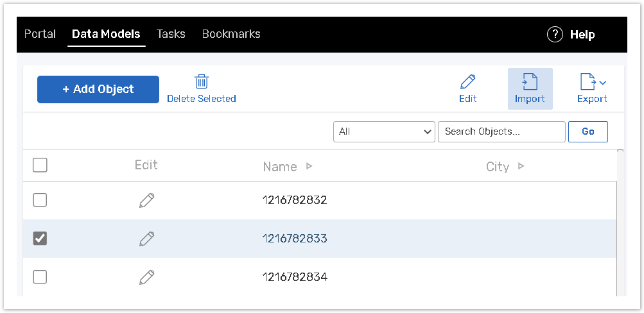Edit row 1216782832 using its pencil icon
This screenshot has height=313, width=644.
[x=146, y=200]
